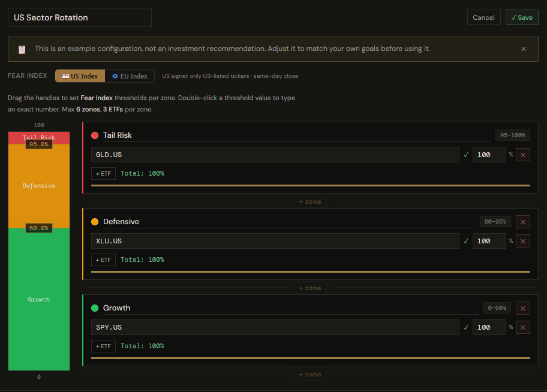Viewport: 547px width, 392px height.
Task: Click the Defensive Total: 100% text
Action: 142,260
